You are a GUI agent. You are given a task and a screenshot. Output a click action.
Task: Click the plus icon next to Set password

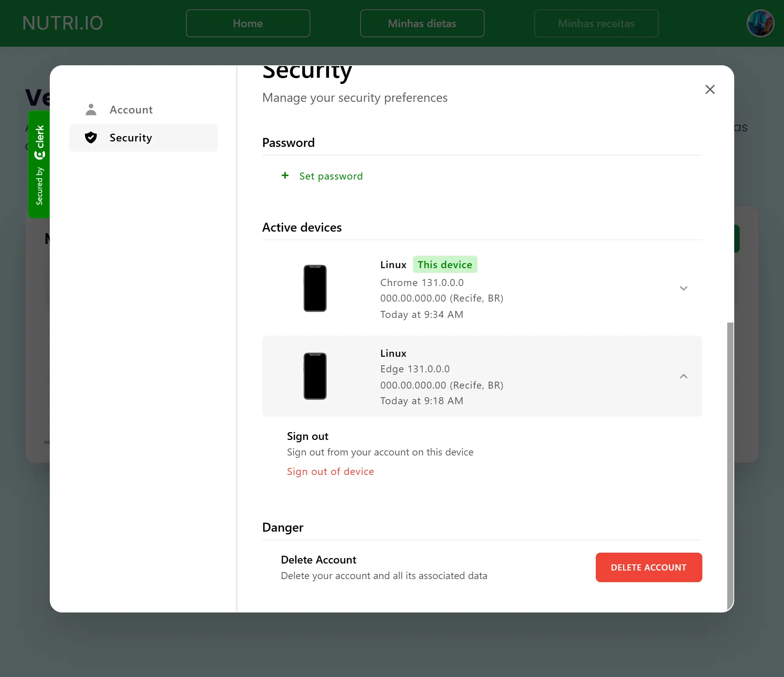tap(285, 176)
